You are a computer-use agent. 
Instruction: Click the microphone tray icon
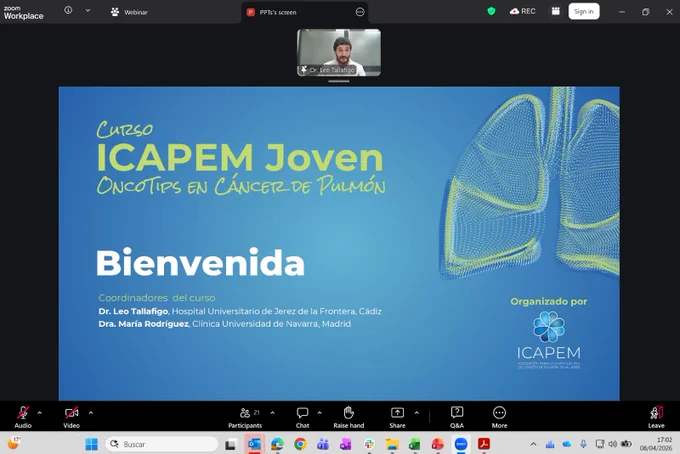click(x=583, y=444)
